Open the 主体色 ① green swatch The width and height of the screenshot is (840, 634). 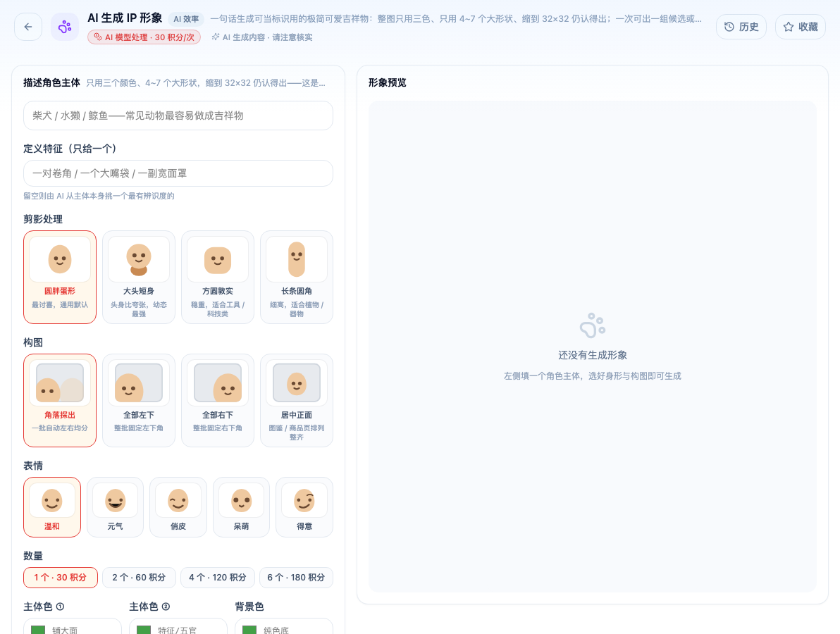click(x=38, y=630)
